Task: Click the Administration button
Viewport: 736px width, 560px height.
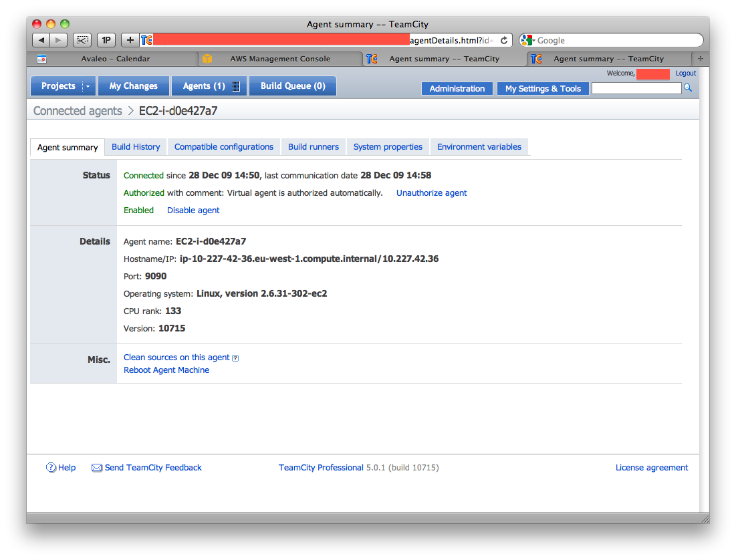Action: [x=457, y=89]
